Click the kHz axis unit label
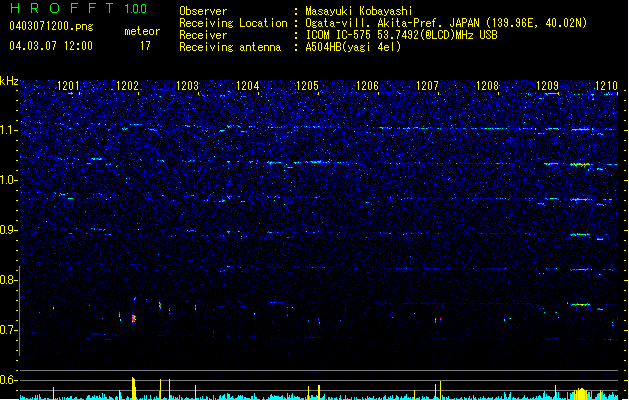Image resolution: width=629 pixels, height=400 pixels. tap(9, 81)
